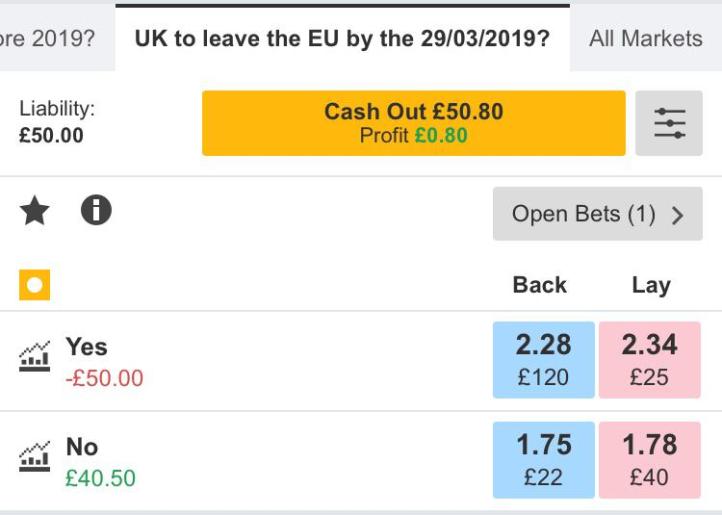Switch to the All Markets tab

645,39
